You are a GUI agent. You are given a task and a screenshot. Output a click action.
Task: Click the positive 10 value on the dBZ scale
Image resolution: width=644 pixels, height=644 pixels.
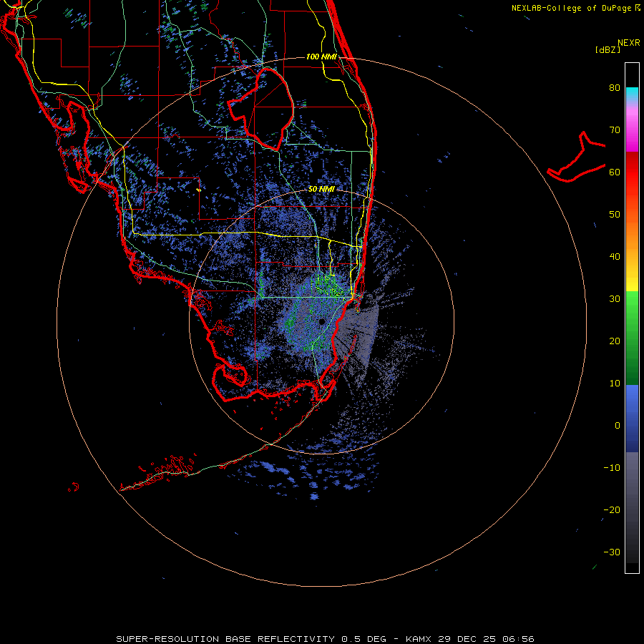(615, 384)
